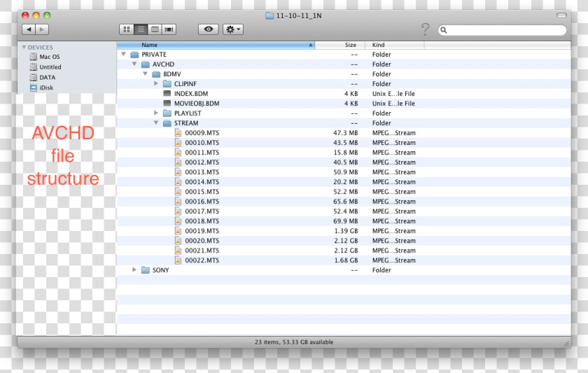Switch to list view
The width and height of the screenshot is (588, 373).
pyautogui.click(x=141, y=29)
